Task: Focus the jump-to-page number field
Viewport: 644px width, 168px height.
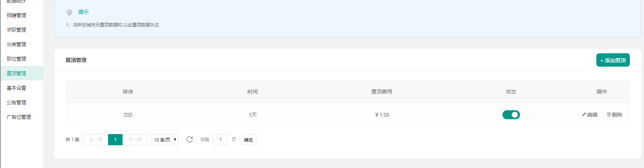Action: tap(221, 140)
